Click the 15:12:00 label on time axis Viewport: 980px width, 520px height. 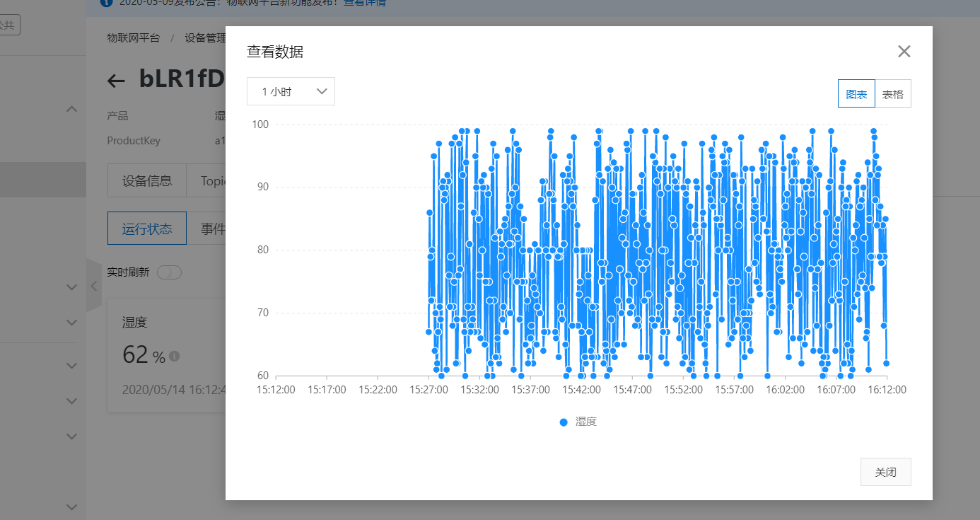point(276,390)
